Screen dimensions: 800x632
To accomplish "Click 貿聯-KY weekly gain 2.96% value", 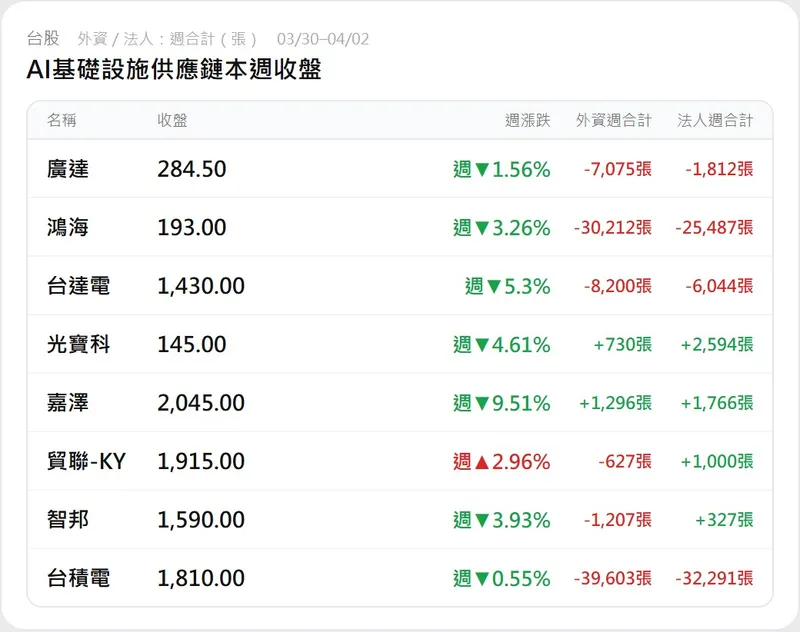I will [501, 461].
